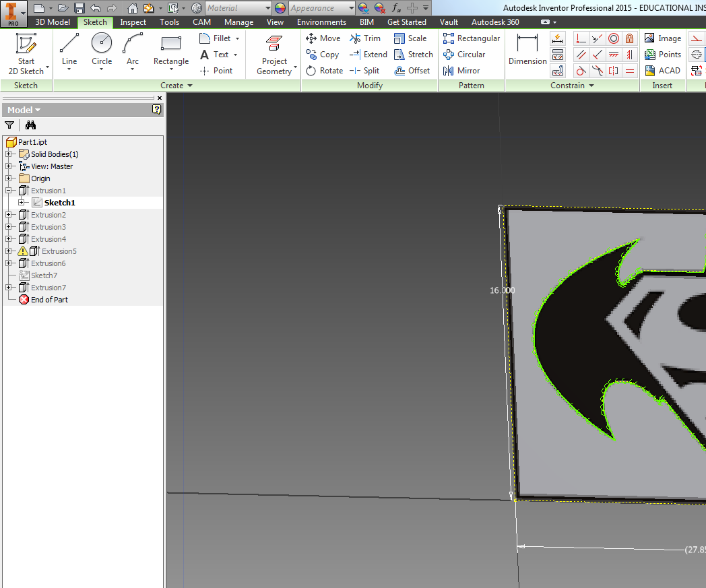Expand the Extrusion5 node
The image size is (706, 588).
[8, 251]
